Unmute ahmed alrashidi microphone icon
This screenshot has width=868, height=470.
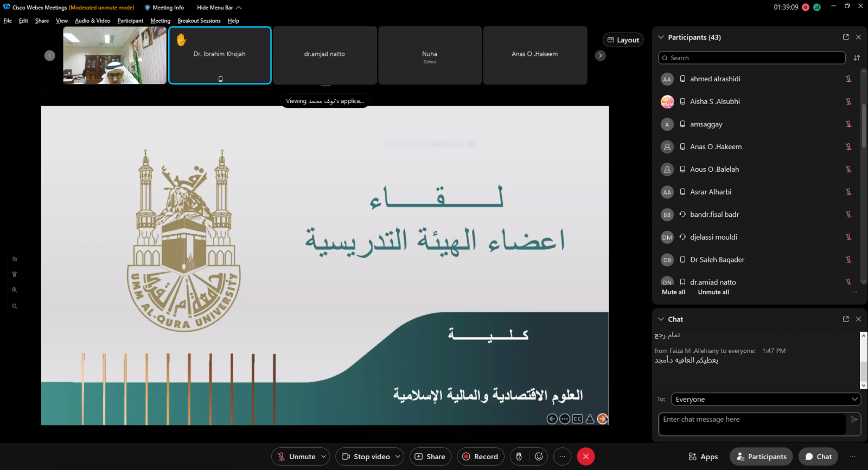click(848, 79)
